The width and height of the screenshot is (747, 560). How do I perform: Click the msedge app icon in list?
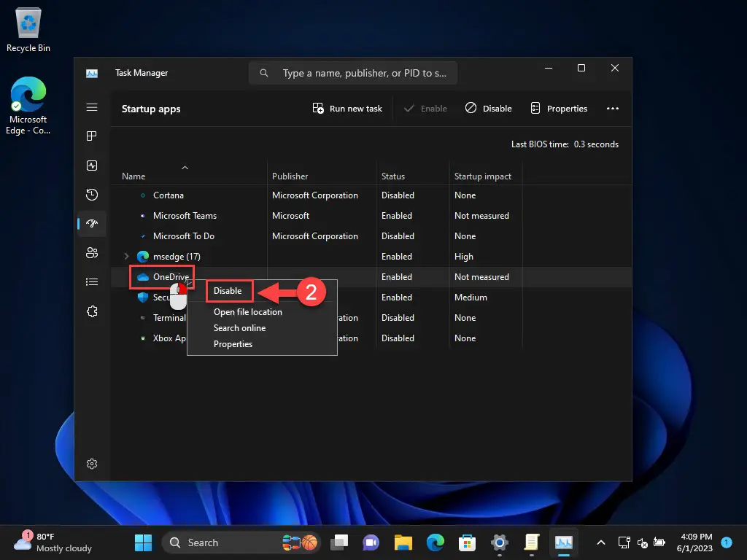pyautogui.click(x=143, y=257)
